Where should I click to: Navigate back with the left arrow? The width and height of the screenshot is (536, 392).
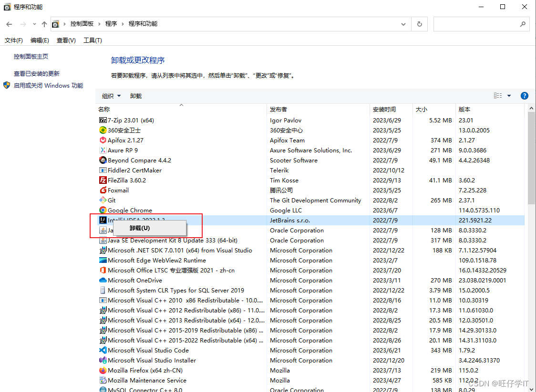tap(9, 24)
